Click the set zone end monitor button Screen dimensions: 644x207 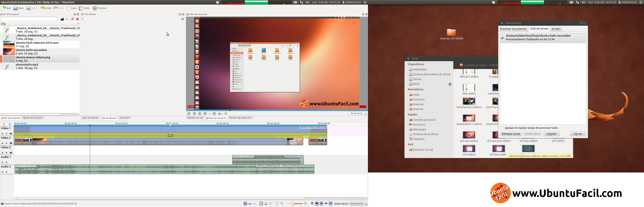click(194, 113)
